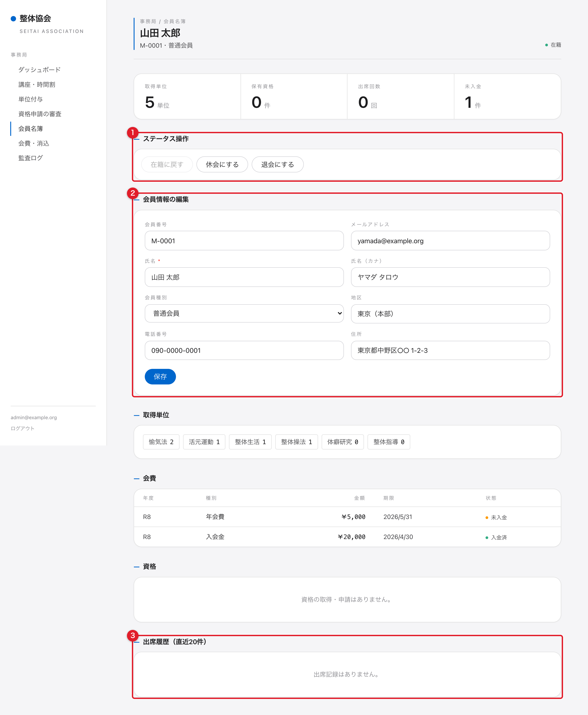Viewport: 588px width, 715px height.
Task: Click the 在籍 status indicator in header
Action: coord(553,45)
